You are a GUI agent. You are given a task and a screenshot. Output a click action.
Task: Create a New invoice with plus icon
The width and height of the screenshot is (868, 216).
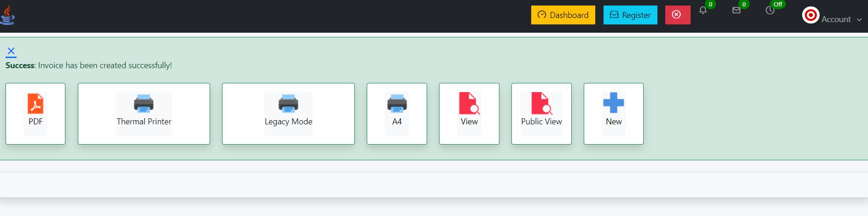(x=614, y=113)
